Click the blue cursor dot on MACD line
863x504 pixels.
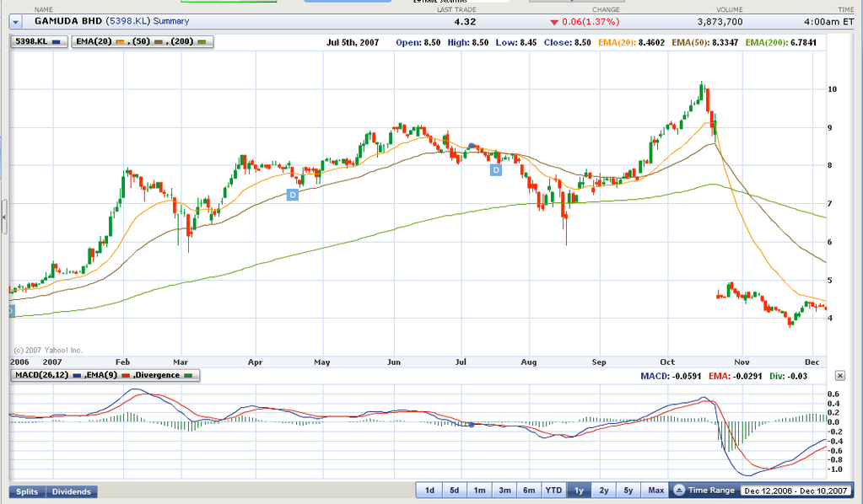point(472,425)
